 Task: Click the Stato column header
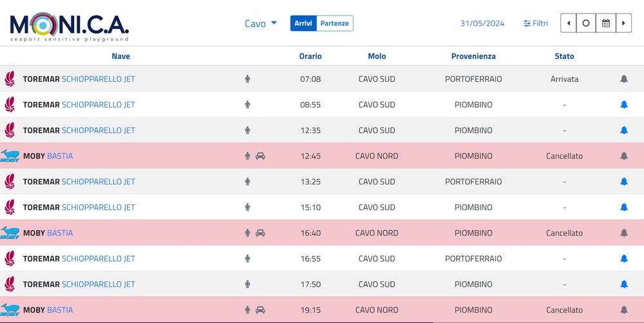(x=564, y=56)
